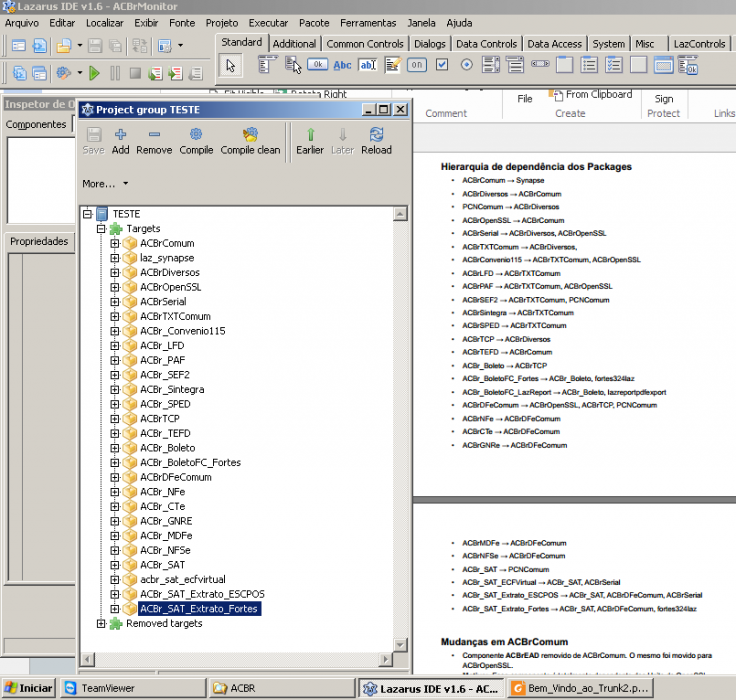Screen dimensions: 736x700
Task: Switch to Data Access palette tab
Action: [554, 44]
